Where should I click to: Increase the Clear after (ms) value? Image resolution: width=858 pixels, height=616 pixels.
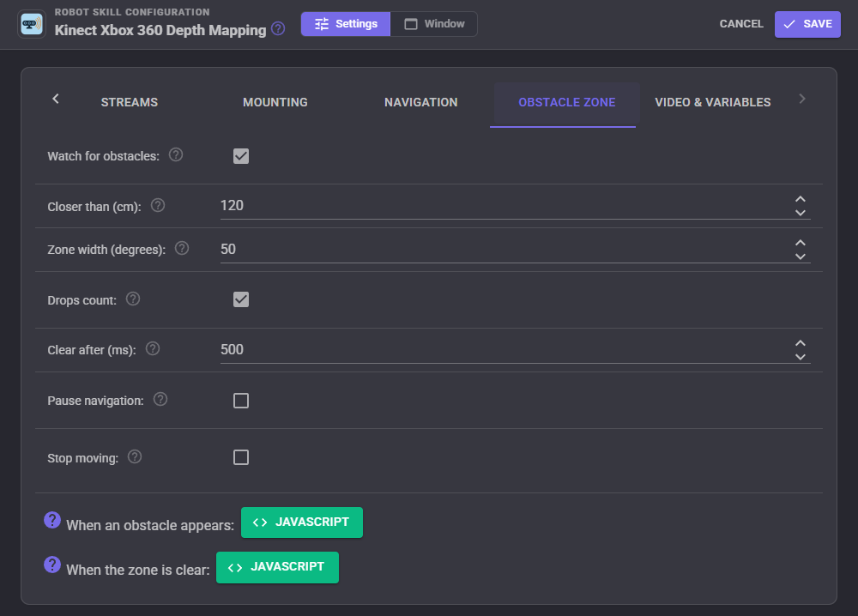(x=801, y=343)
